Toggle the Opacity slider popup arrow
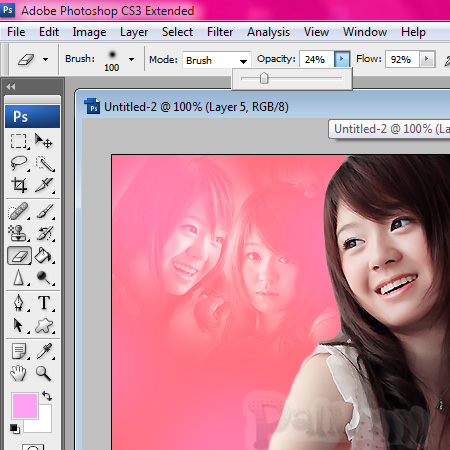Viewport: 450px width, 450px height. tap(341, 59)
